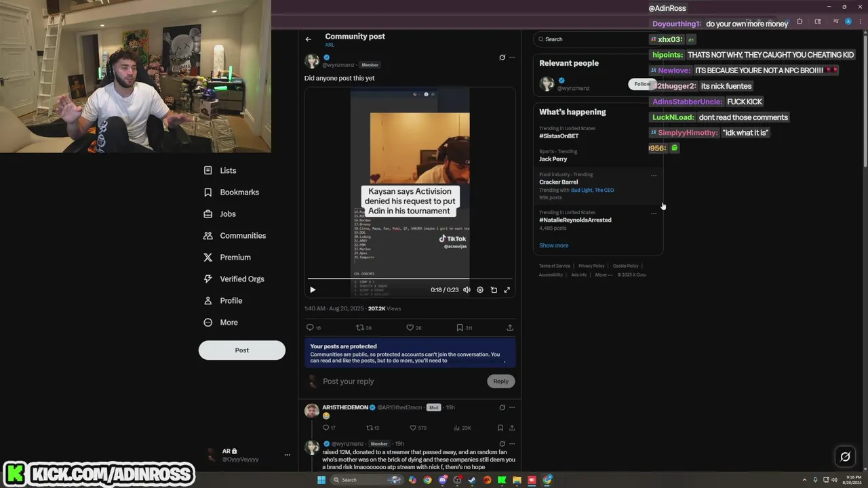Image resolution: width=868 pixels, height=488 pixels.
Task: Open the Chrome three-dot menu
Action: tap(859, 22)
